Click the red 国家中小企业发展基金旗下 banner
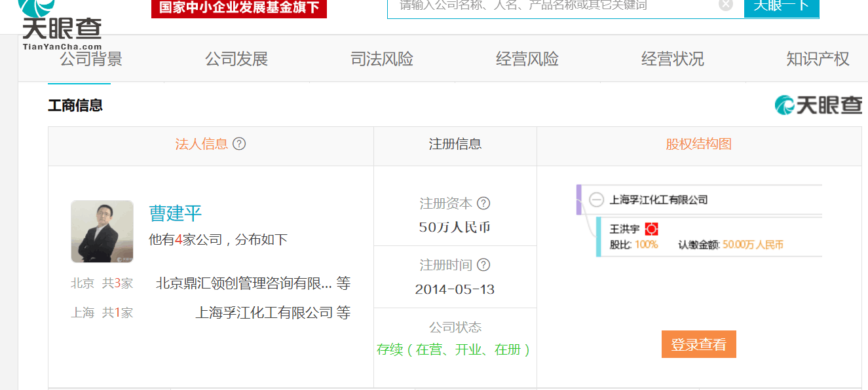868x390 pixels. tap(238, 8)
